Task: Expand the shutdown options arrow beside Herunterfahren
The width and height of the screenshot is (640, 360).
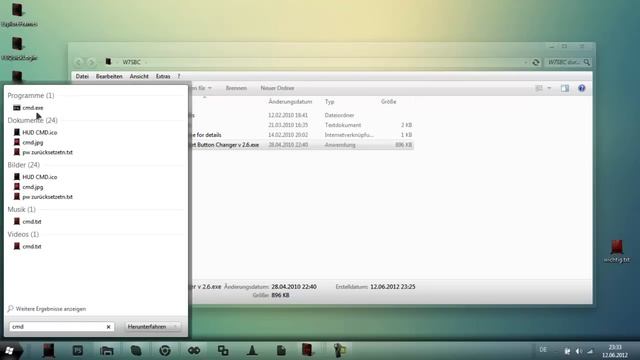Action: [176, 327]
